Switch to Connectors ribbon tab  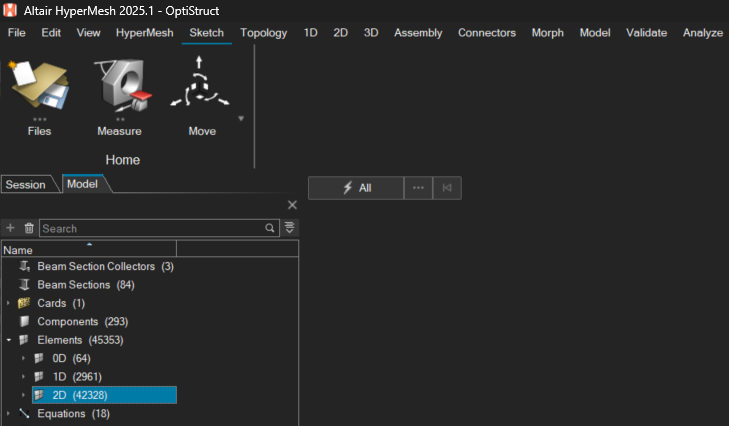(487, 33)
